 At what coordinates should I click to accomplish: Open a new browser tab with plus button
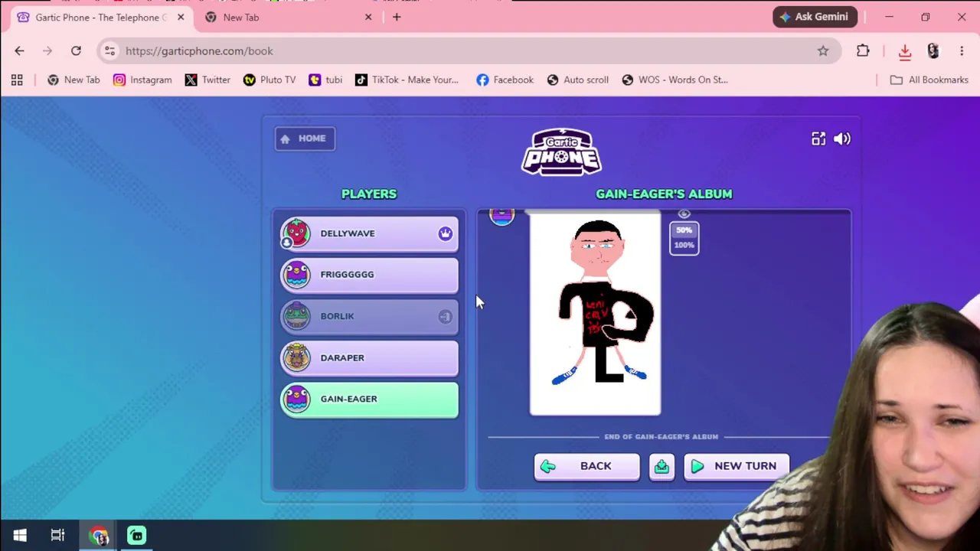(x=397, y=17)
